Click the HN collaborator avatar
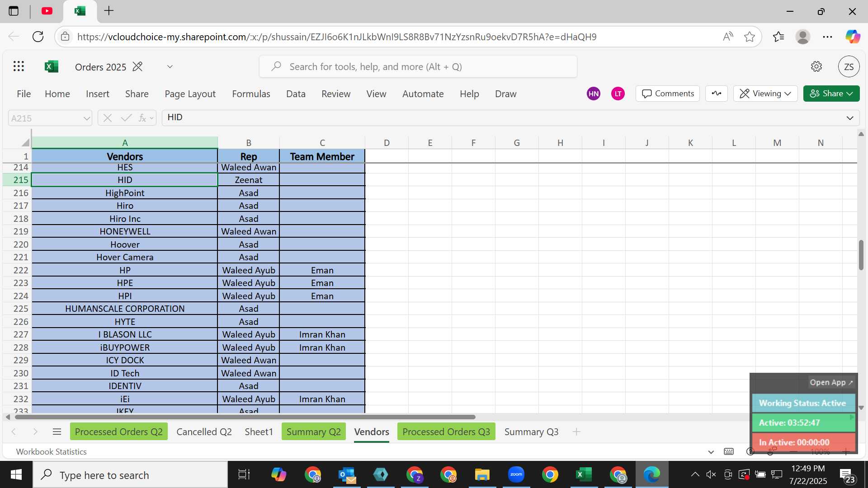Screen dimensions: 868x488 (594, 94)
